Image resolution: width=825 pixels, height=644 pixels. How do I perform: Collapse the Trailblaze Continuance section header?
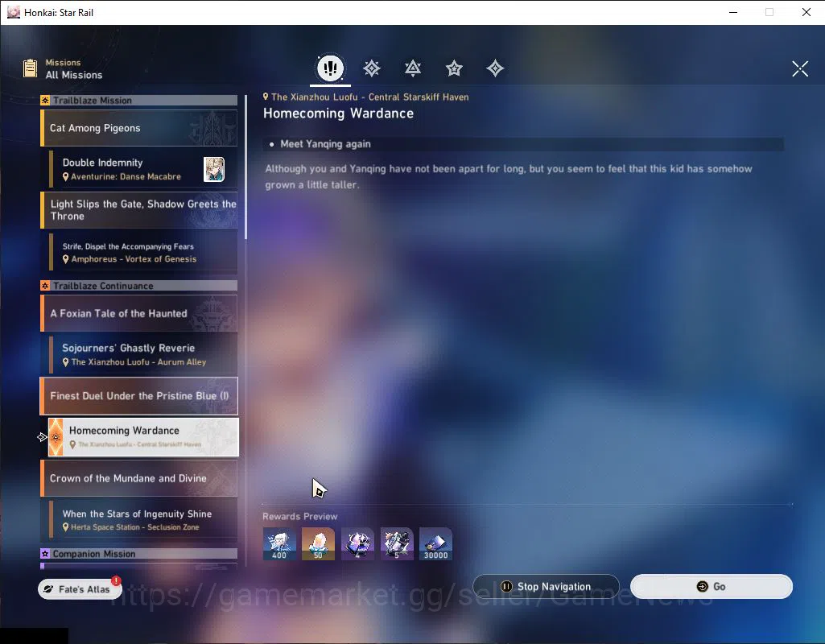[139, 286]
